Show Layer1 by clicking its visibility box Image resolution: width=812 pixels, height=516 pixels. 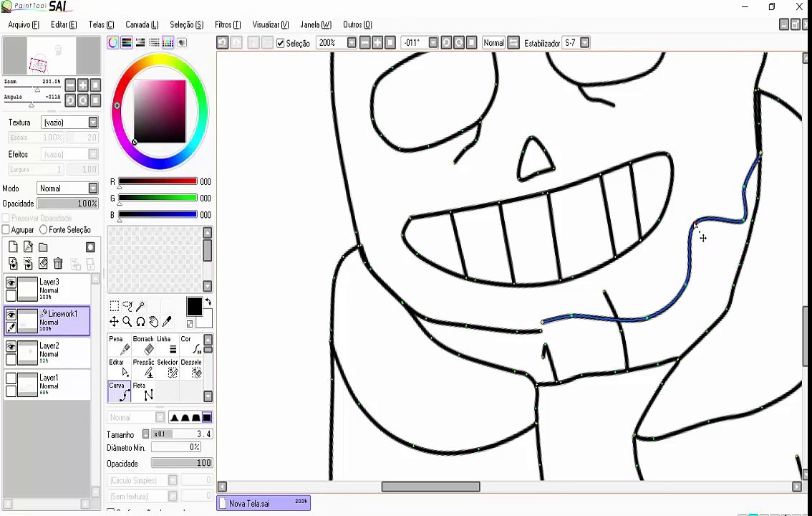(x=11, y=378)
